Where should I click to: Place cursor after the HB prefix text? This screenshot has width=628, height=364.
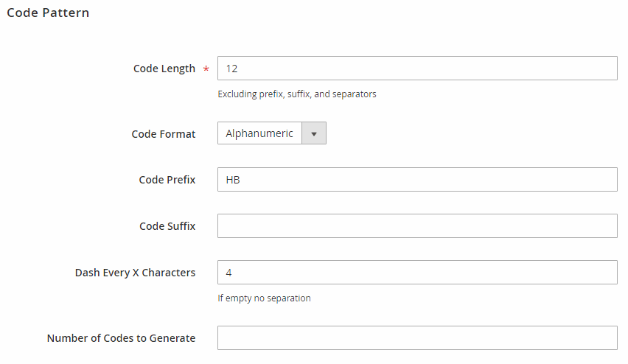[242, 180]
